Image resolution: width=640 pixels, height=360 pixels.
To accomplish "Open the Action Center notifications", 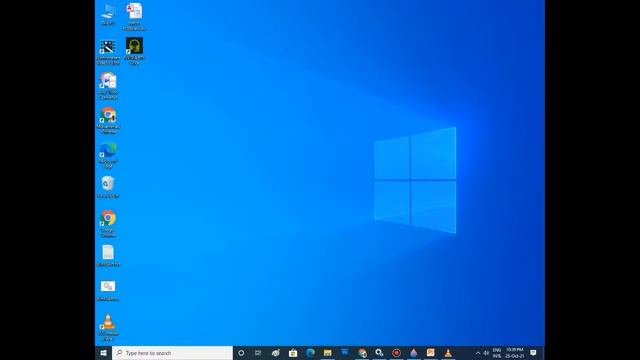I will point(533,353).
